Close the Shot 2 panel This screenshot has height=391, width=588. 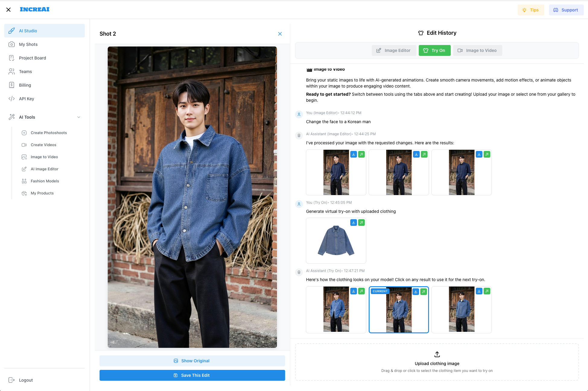pyautogui.click(x=280, y=34)
